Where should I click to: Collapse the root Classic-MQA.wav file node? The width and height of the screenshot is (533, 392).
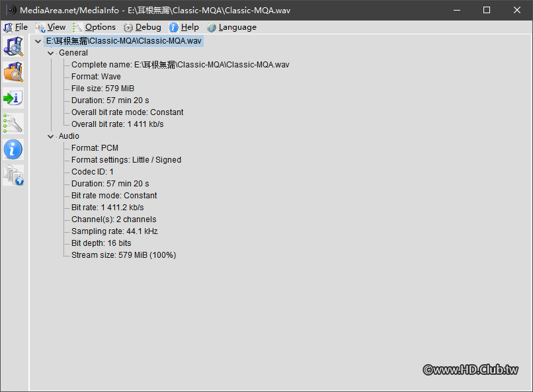point(38,41)
